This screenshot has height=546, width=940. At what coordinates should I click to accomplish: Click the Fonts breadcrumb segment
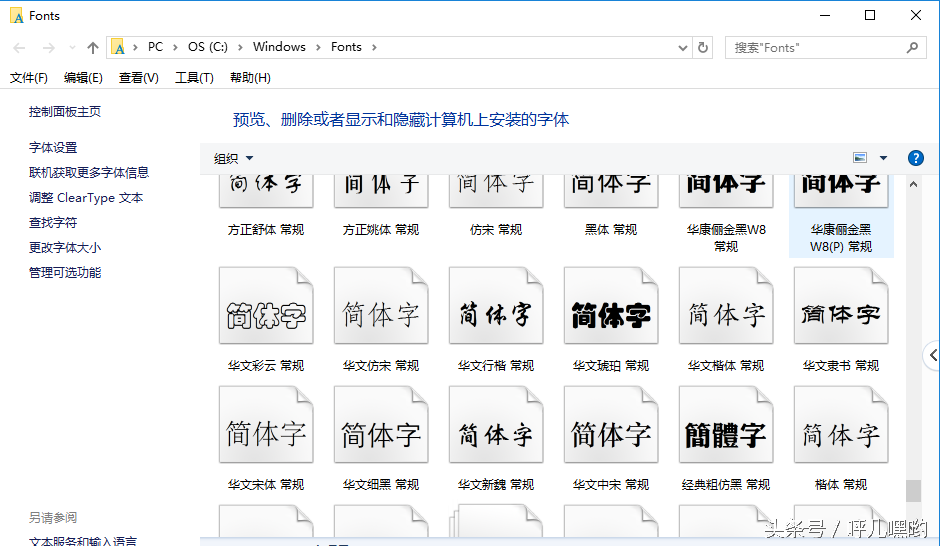(x=347, y=47)
